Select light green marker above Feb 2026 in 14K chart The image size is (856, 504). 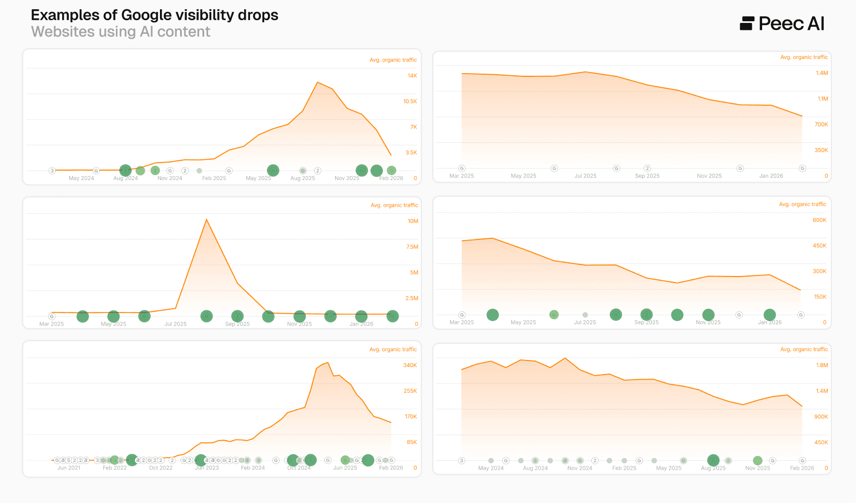pos(391,171)
